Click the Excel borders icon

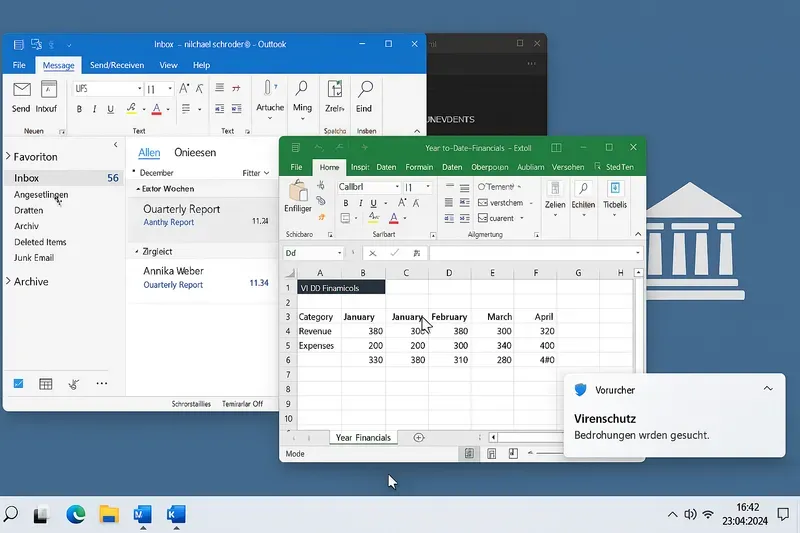click(345, 218)
